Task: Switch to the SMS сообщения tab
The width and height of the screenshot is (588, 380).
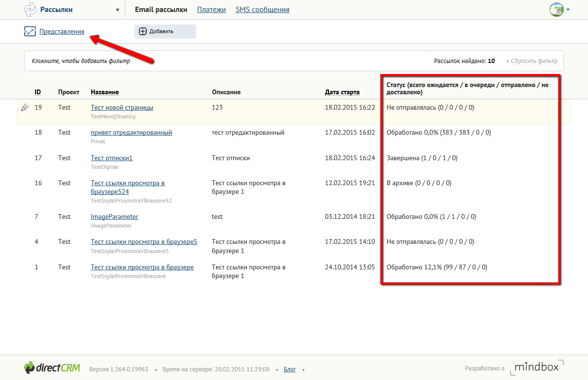Action: tap(263, 10)
